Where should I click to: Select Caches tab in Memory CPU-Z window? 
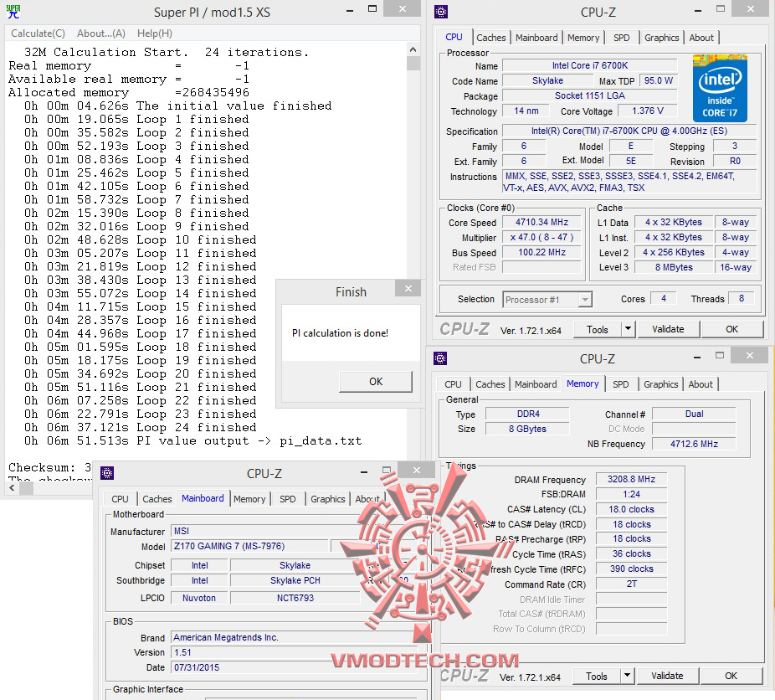click(490, 384)
